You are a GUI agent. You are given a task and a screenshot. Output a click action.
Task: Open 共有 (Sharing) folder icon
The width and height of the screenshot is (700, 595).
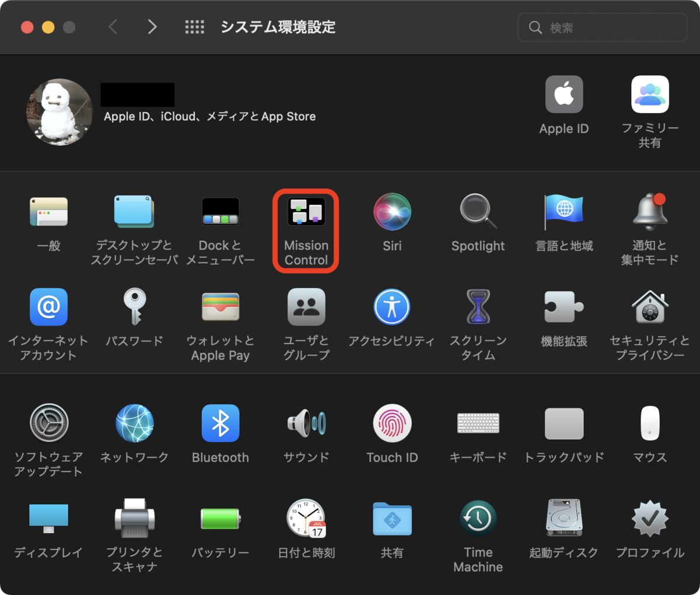[x=392, y=519]
